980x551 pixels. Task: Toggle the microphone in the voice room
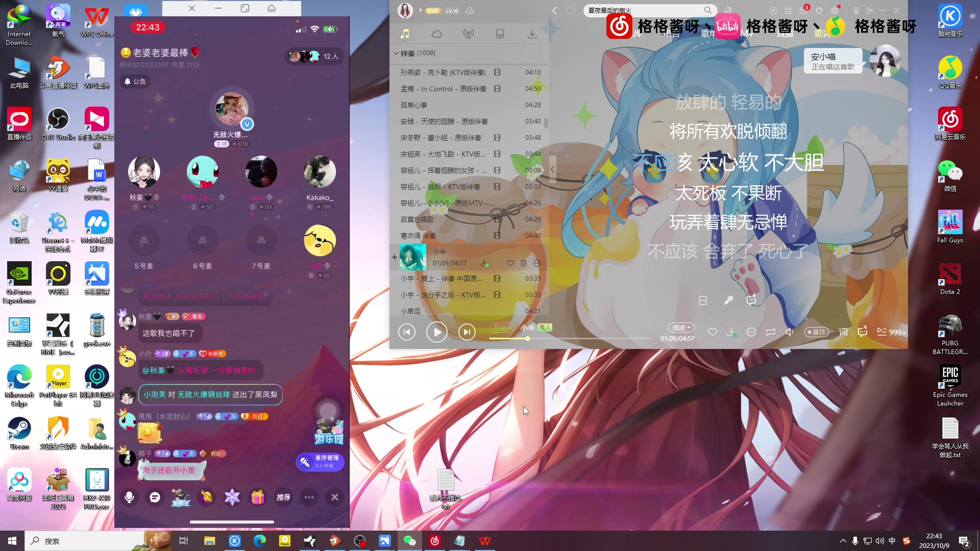tap(129, 497)
